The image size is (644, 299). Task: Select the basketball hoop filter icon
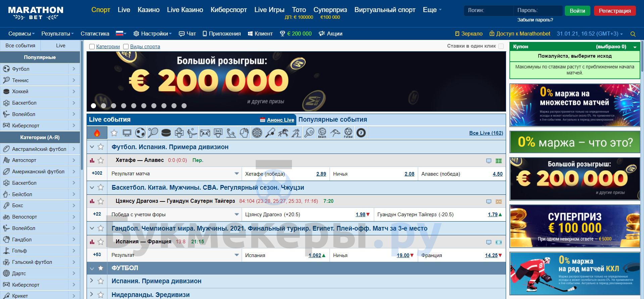179,133
